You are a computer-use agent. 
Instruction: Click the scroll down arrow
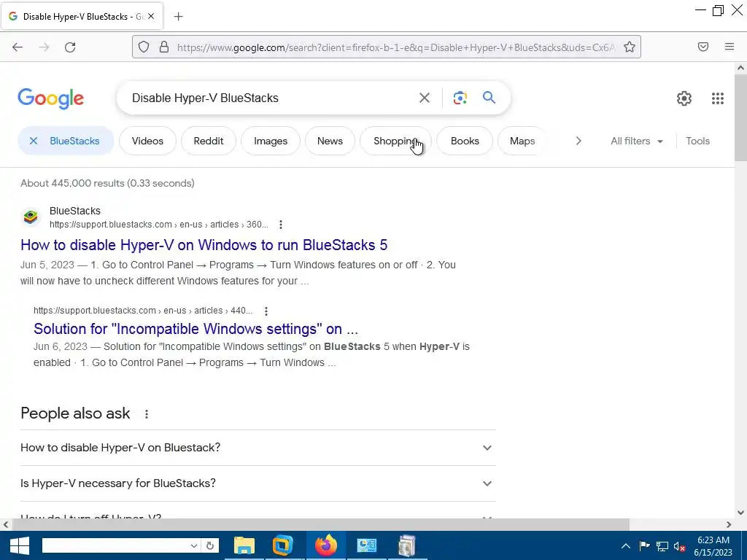point(740,513)
